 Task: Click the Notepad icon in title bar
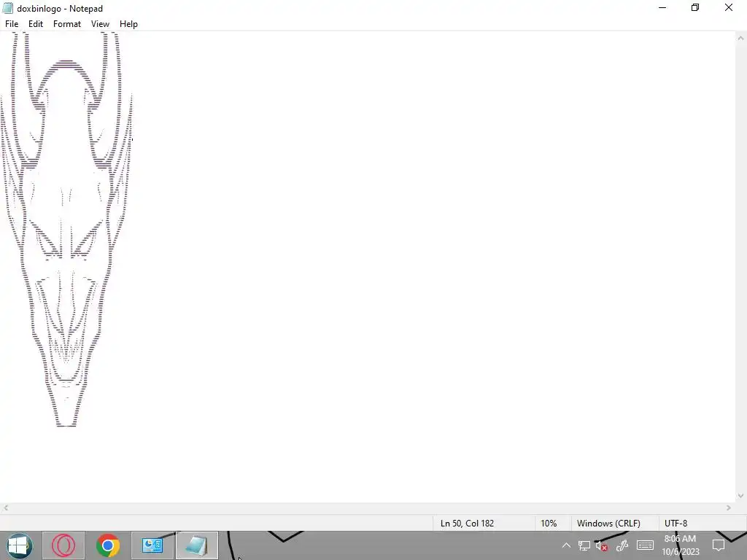(7, 8)
